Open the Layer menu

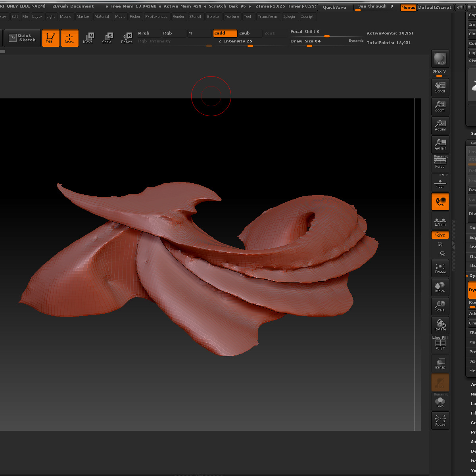37,17
